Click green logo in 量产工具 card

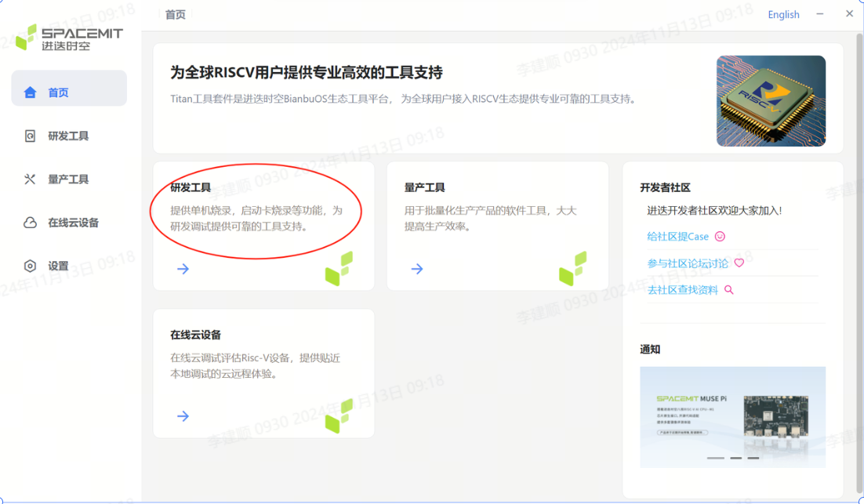[573, 269]
